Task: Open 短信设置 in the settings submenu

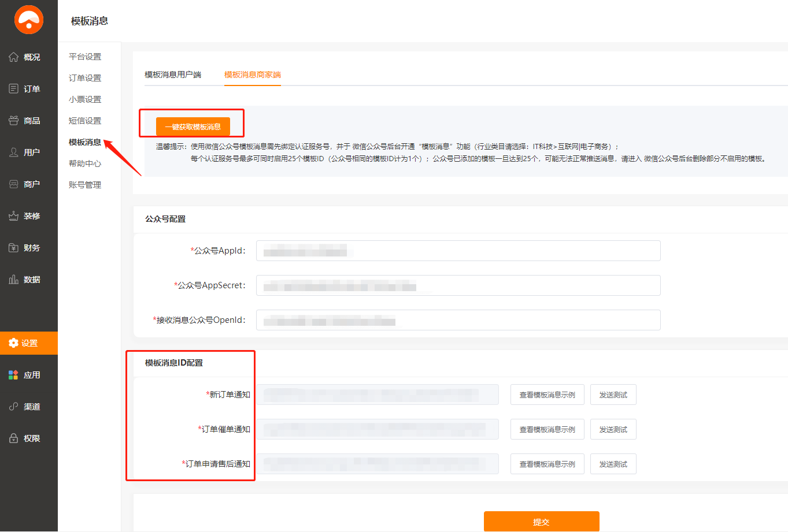Action: [x=85, y=121]
